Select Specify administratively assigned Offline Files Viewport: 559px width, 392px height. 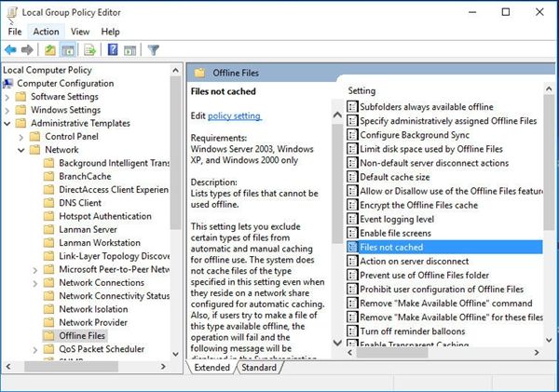448,121
